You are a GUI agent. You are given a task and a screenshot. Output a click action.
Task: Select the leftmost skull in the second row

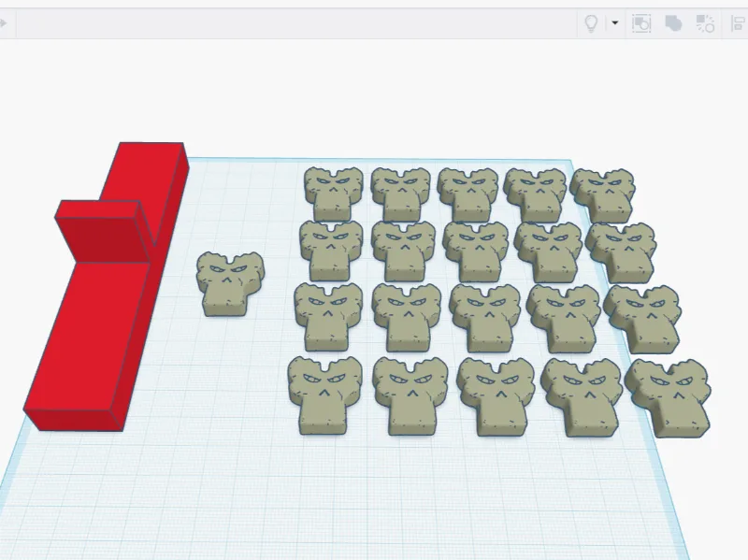331,251
